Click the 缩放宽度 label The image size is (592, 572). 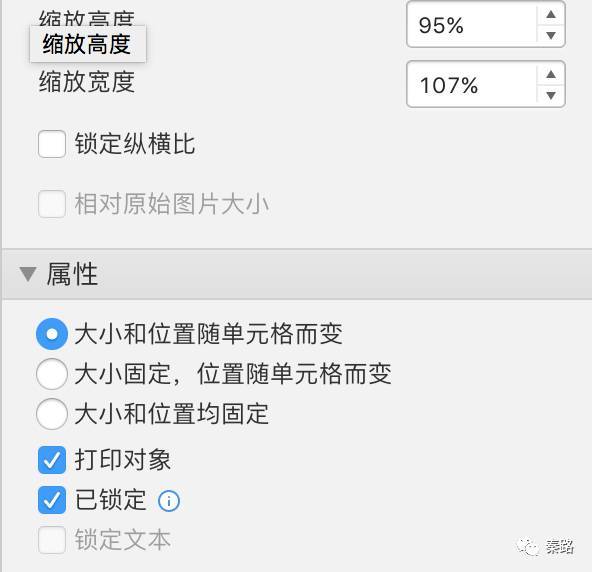(x=87, y=82)
